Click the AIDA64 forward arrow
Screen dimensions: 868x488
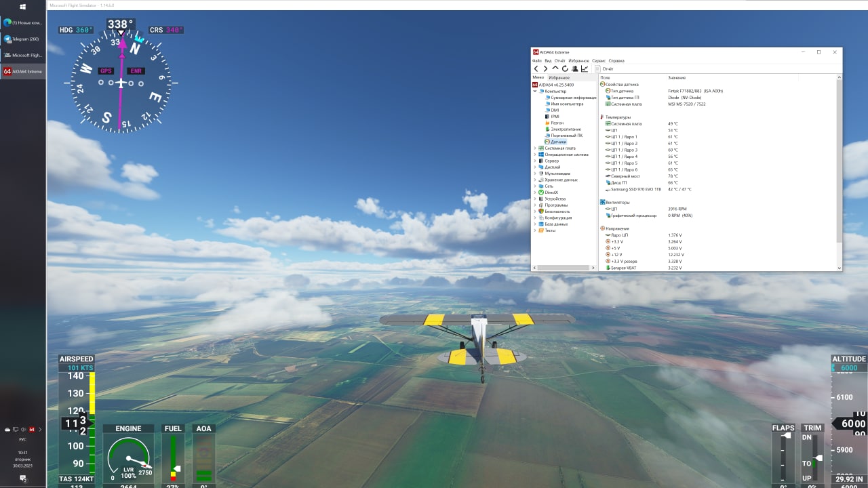[x=545, y=68]
